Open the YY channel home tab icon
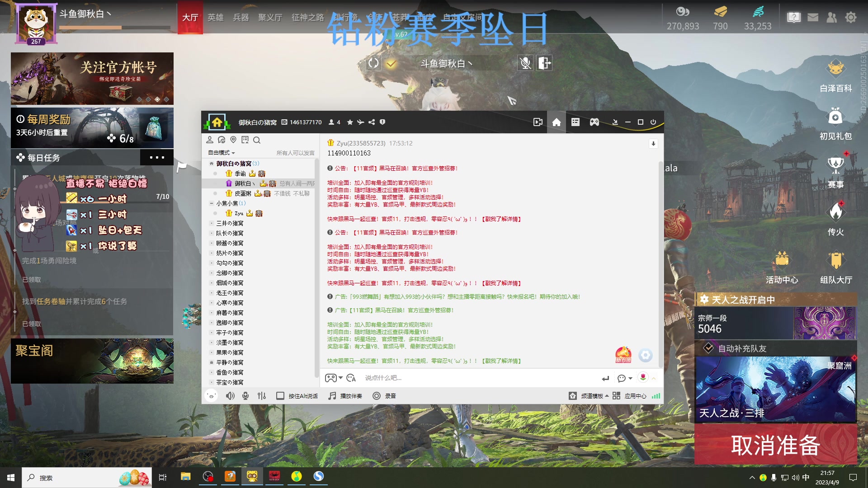Screen dimensions: 868x488 coord(557,122)
